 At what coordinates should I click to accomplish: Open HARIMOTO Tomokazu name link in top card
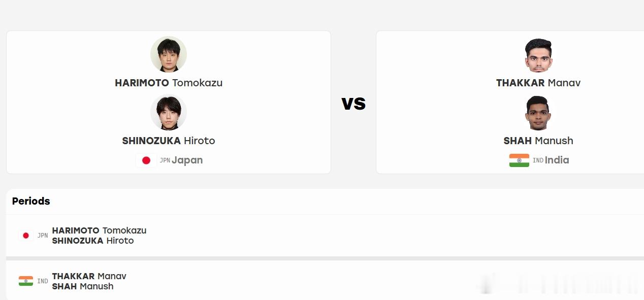coord(169,83)
